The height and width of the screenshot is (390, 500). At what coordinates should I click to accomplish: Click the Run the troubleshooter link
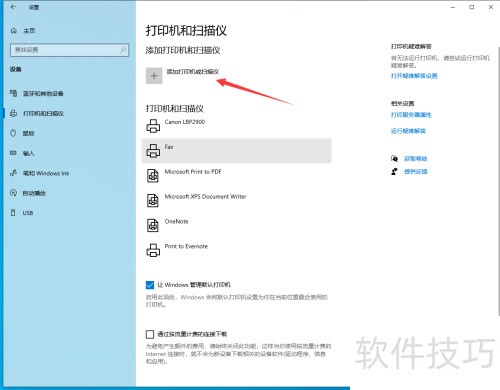tap(408, 131)
